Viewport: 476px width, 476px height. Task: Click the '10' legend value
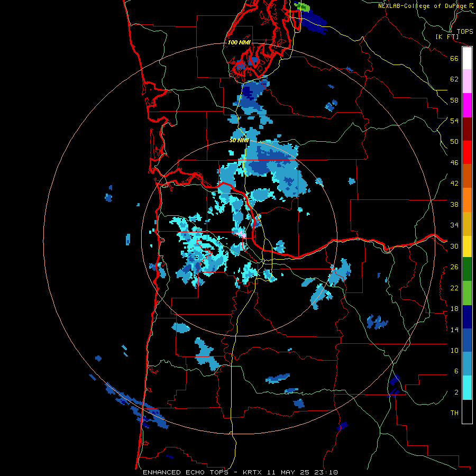[454, 350]
